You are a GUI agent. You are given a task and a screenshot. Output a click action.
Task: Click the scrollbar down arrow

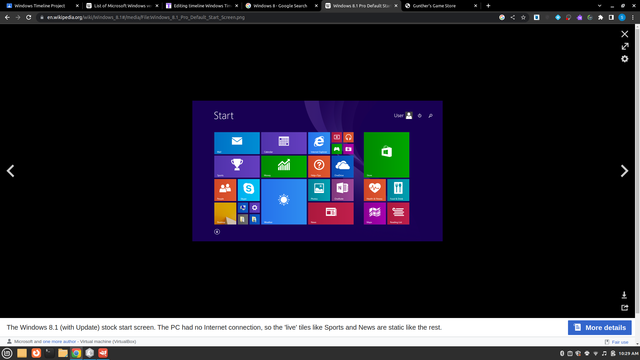(638, 344)
